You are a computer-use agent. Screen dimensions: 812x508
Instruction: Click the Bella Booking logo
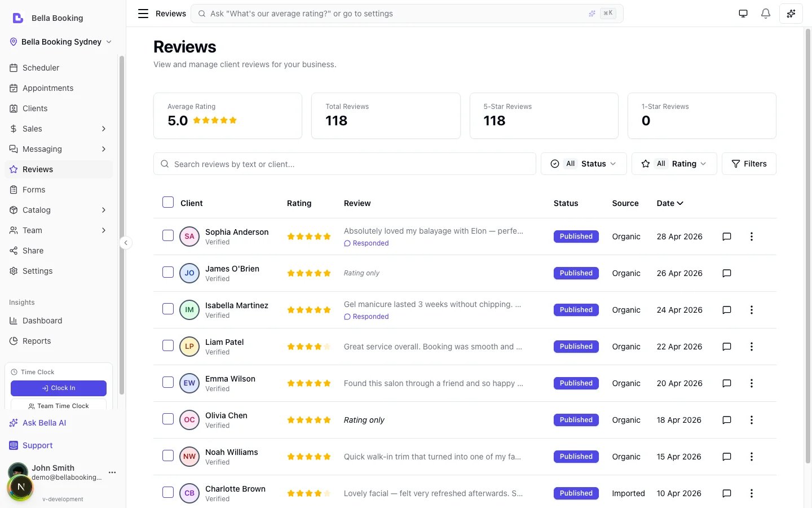point(18,18)
